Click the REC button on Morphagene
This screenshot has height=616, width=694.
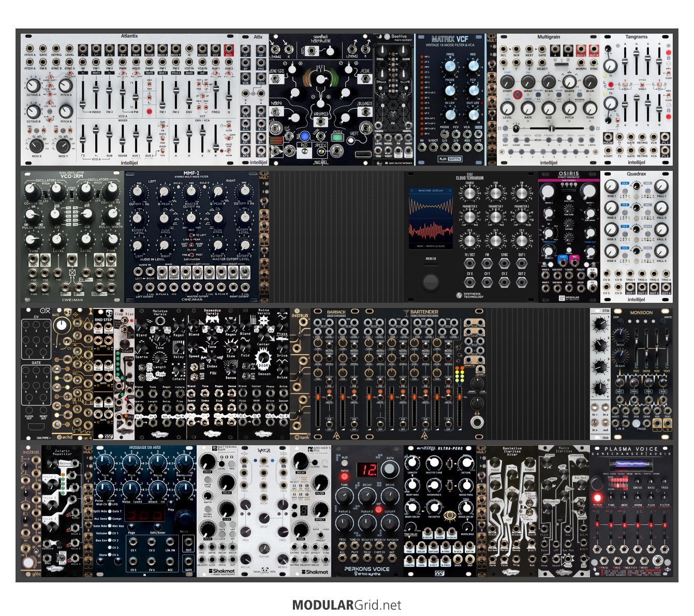click(x=304, y=151)
